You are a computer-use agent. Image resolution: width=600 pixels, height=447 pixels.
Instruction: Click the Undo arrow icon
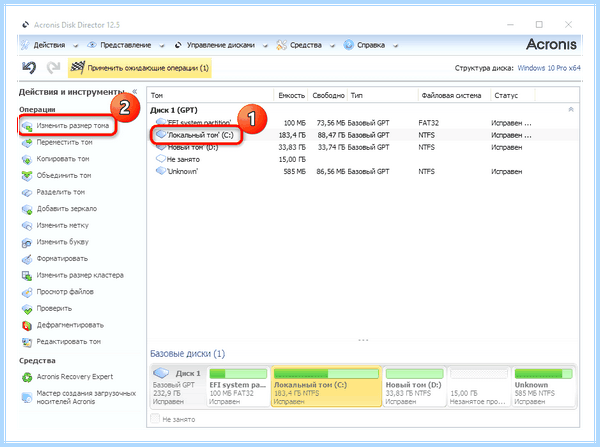[x=29, y=68]
